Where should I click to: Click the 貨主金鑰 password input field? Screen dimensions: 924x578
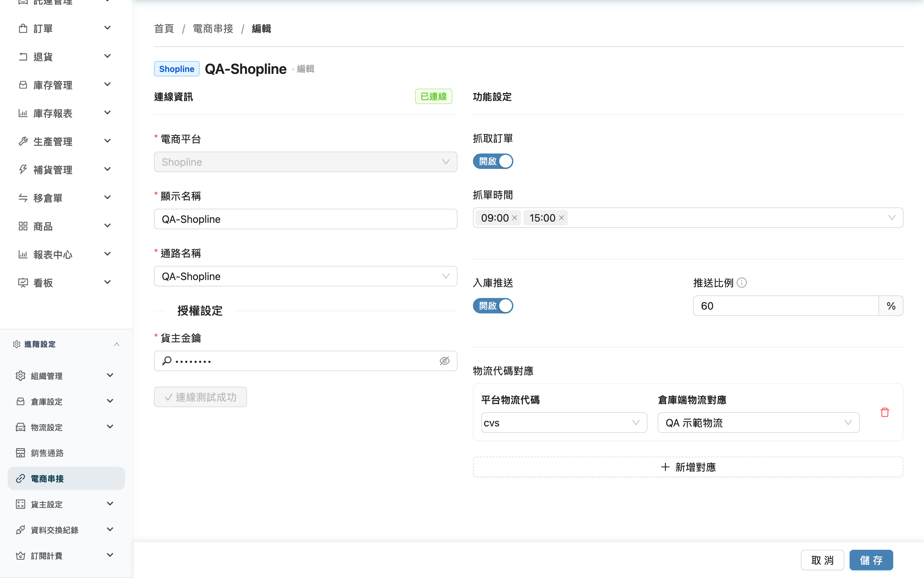305,361
